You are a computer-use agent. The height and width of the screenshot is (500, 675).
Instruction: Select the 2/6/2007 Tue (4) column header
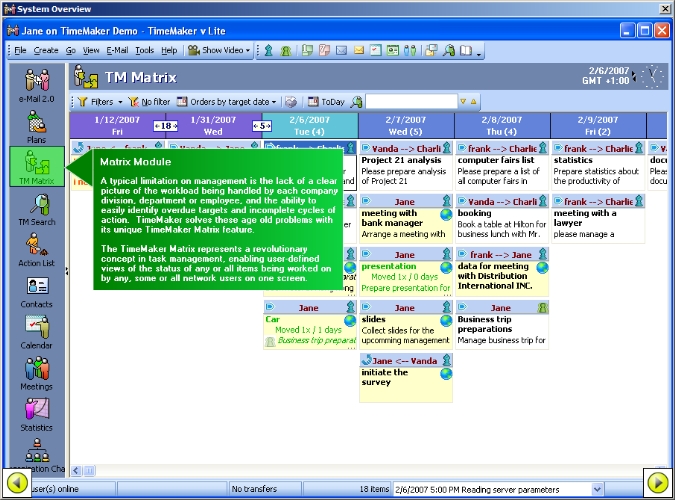[x=310, y=126]
